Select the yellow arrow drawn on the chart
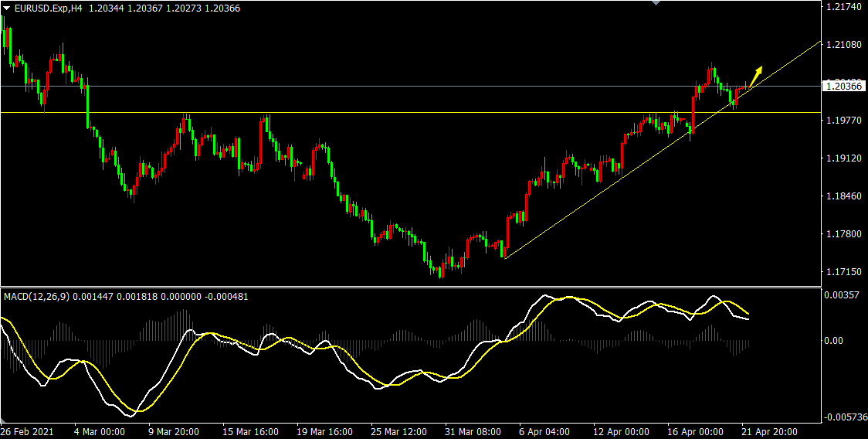 tap(756, 74)
